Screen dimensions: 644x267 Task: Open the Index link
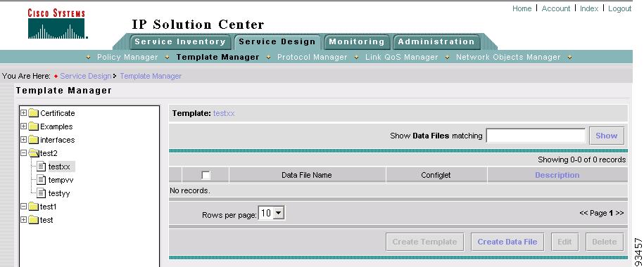[x=589, y=8]
